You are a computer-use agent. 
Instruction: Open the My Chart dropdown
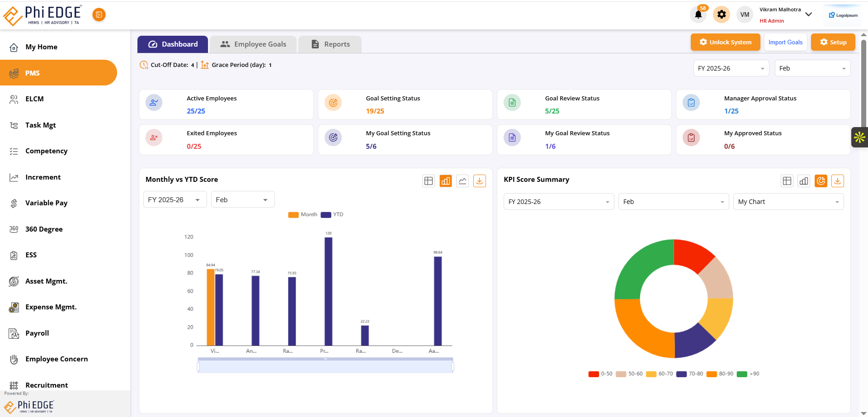point(788,202)
